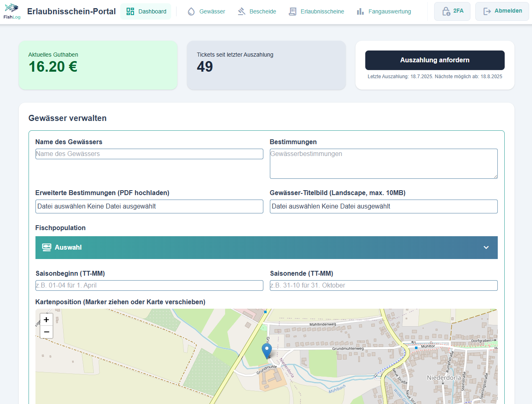Zoom in on the map
This screenshot has height=404, width=532.
46,320
